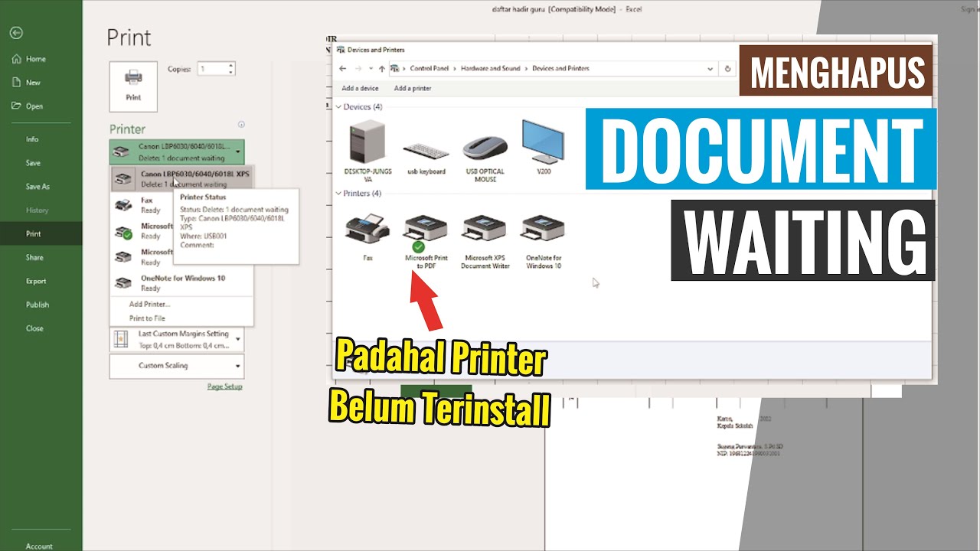Click Add a printer command
The image size is (980, 551).
pos(413,88)
